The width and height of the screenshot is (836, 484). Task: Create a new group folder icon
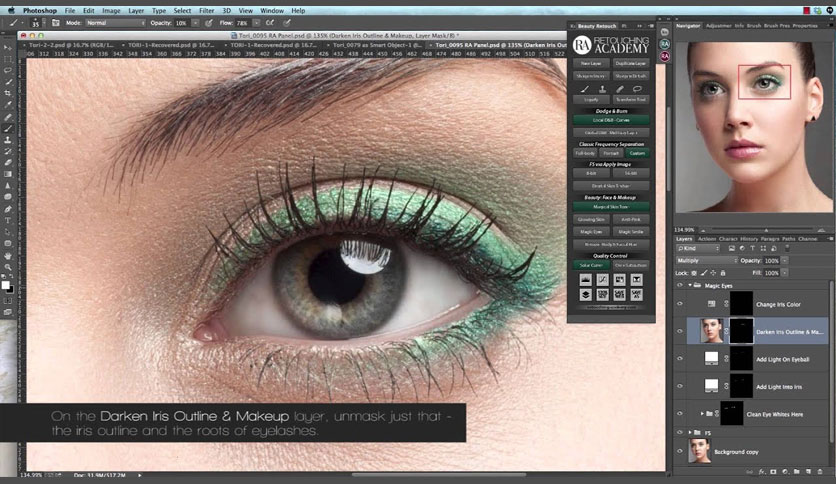(797, 472)
